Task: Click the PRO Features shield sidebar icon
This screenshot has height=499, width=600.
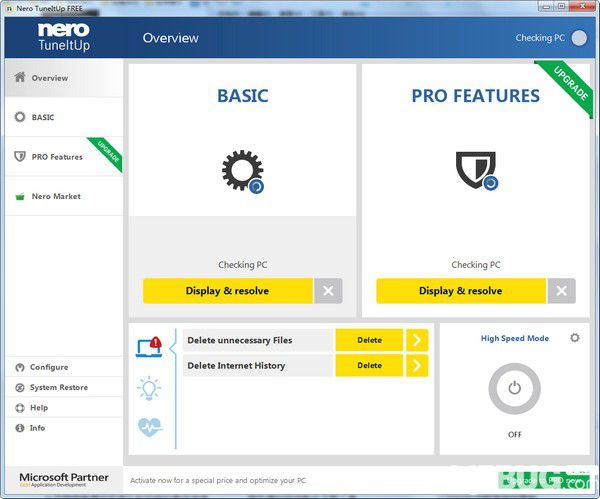Action: click(x=20, y=156)
